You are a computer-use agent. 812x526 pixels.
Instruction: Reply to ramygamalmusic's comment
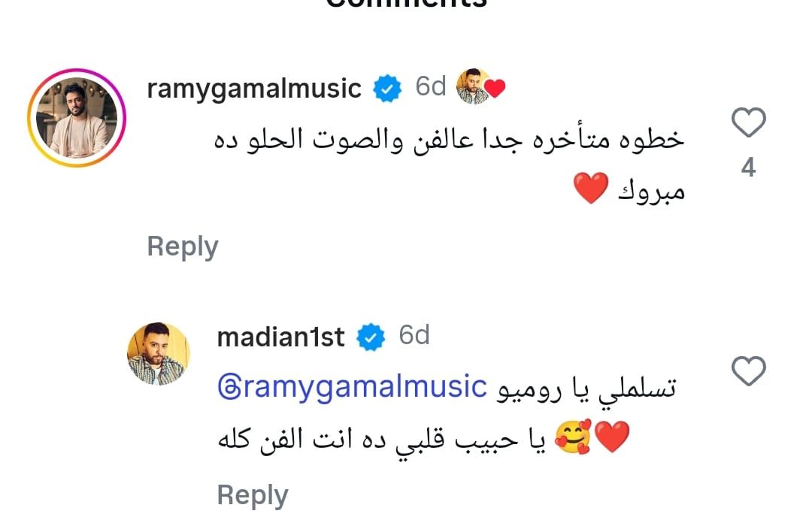click(x=182, y=246)
